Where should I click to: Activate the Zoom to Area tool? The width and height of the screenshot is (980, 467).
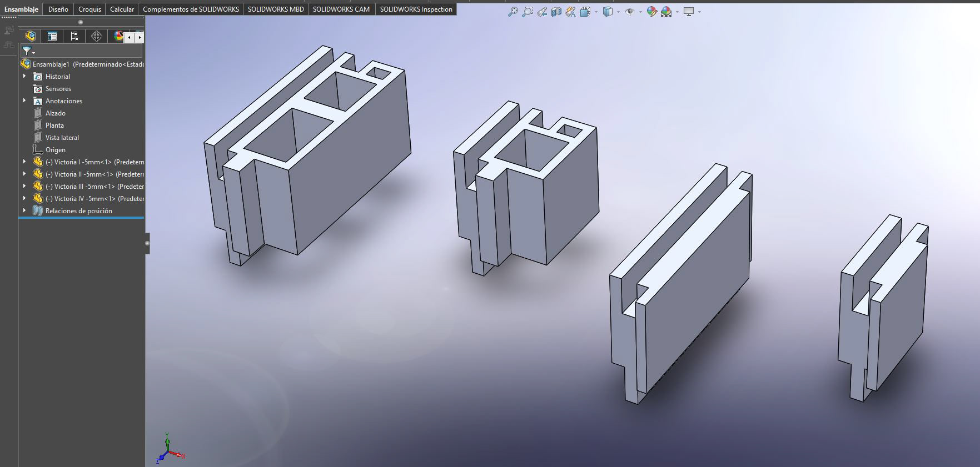point(527,12)
